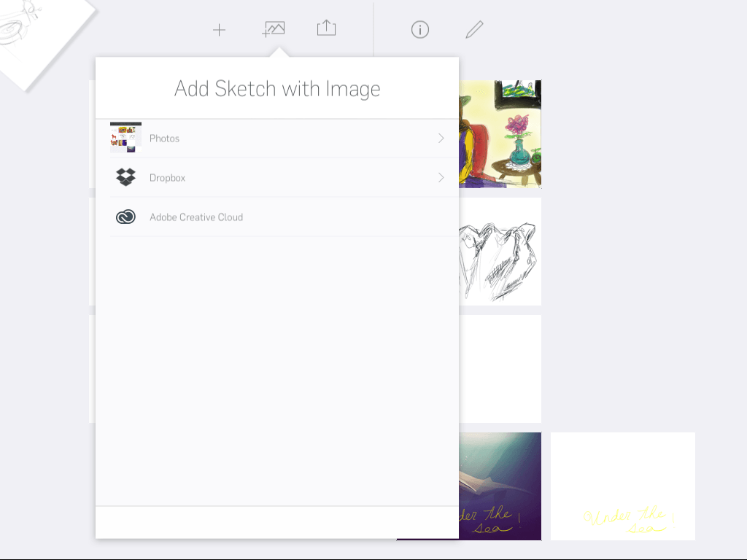
Task: Click the Dropbox logo icon
Action: (125, 177)
